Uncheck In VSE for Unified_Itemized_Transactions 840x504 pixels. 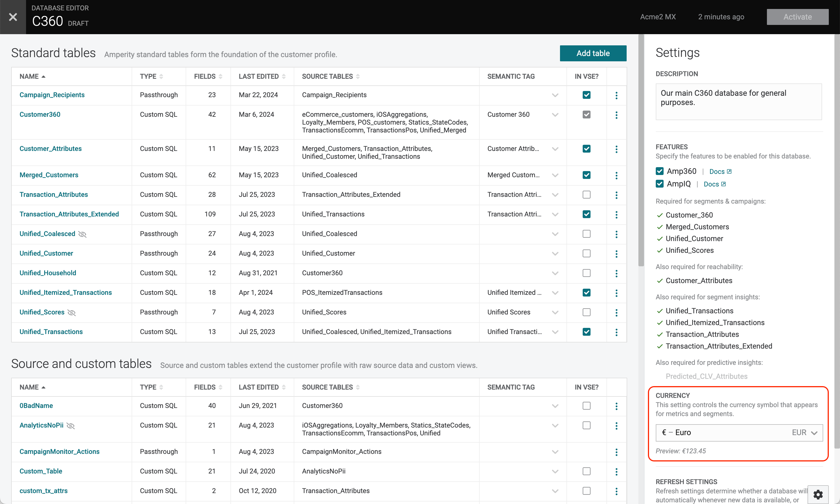click(x=586, y=292)
